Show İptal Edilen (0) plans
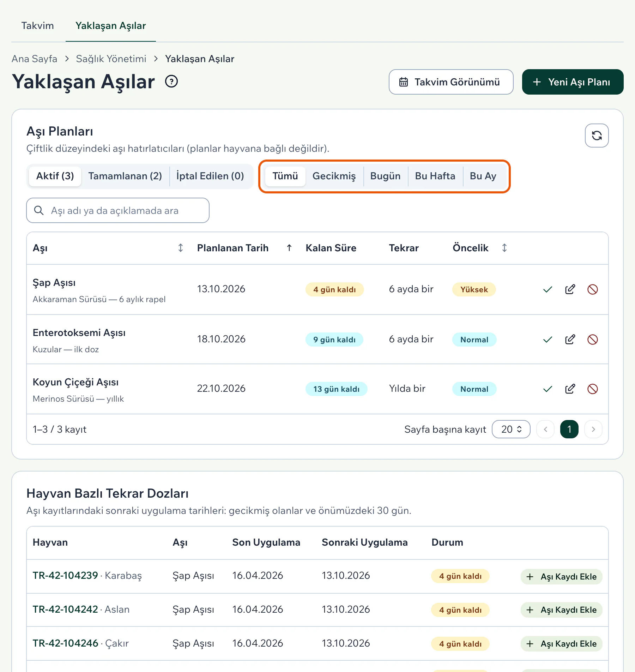Image resolution: width=635 pixels, height=672 pixels. point(210,176)
